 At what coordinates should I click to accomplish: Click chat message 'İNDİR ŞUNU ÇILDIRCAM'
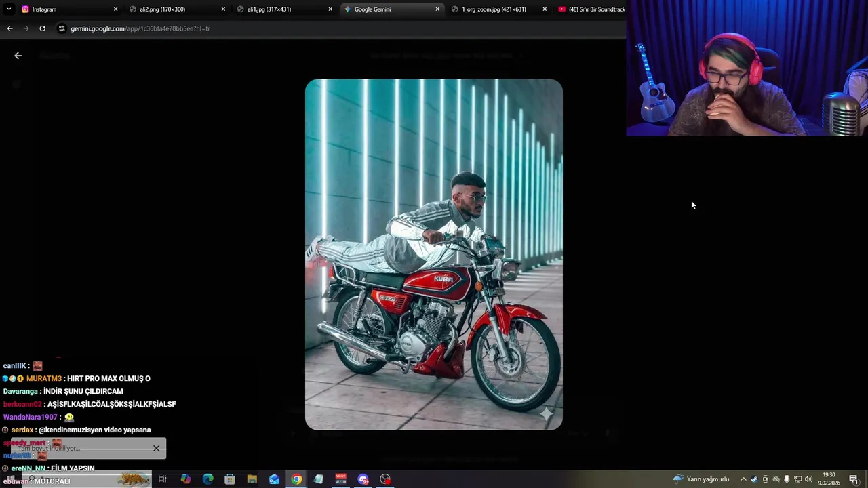click(83, 391)
